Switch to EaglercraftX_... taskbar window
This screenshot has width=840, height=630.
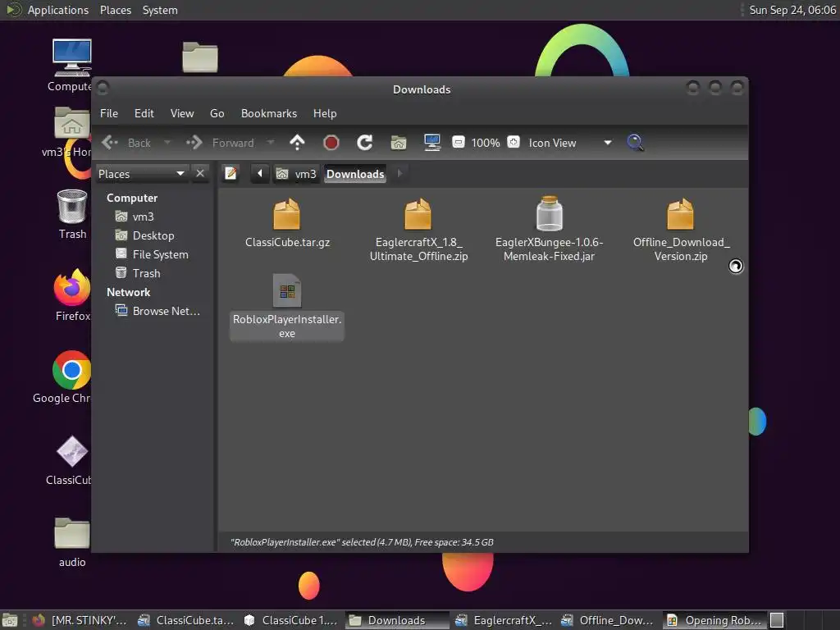(x=503, y=620)
